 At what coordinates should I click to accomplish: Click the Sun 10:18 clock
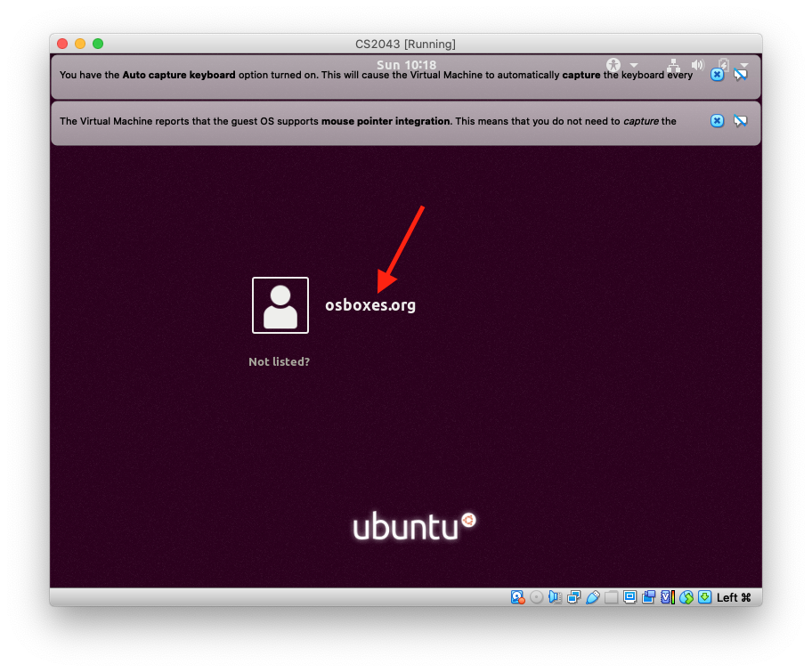coord(406,65)
